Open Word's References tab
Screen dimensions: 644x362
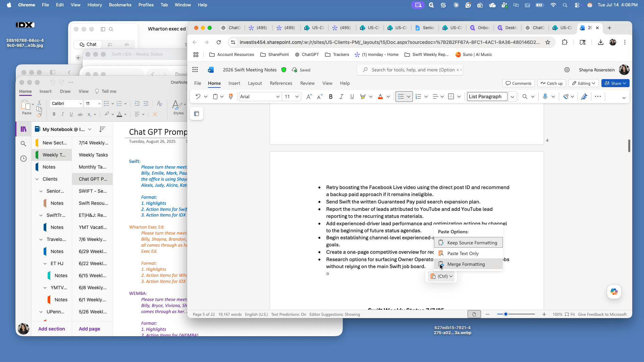[x=281, y=83]
